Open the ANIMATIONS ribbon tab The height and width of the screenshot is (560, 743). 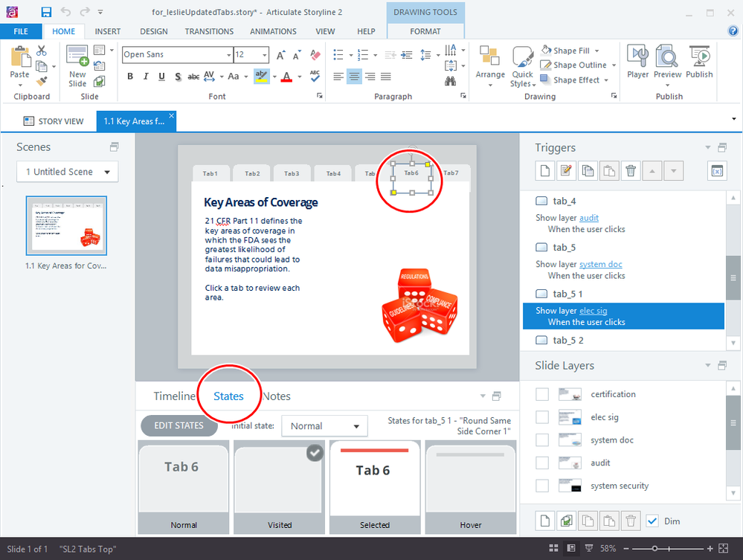(274, 31)
